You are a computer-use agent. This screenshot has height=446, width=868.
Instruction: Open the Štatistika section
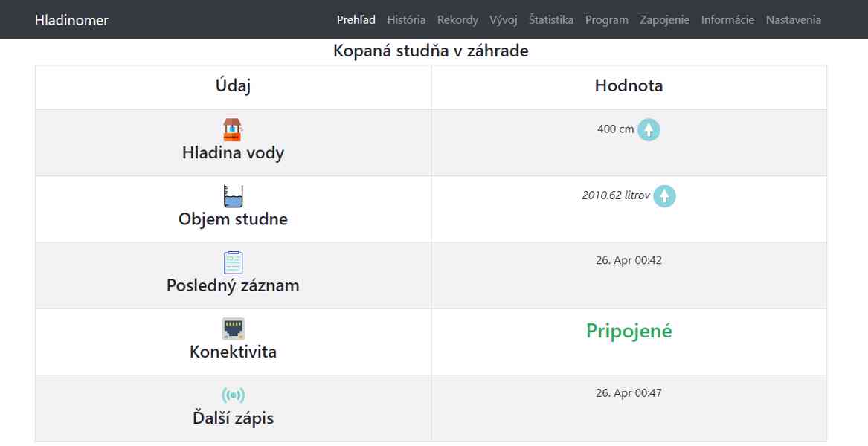550,20
